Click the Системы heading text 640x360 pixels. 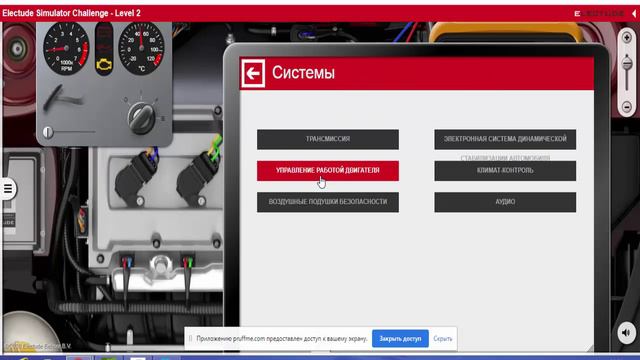[303, 73]
